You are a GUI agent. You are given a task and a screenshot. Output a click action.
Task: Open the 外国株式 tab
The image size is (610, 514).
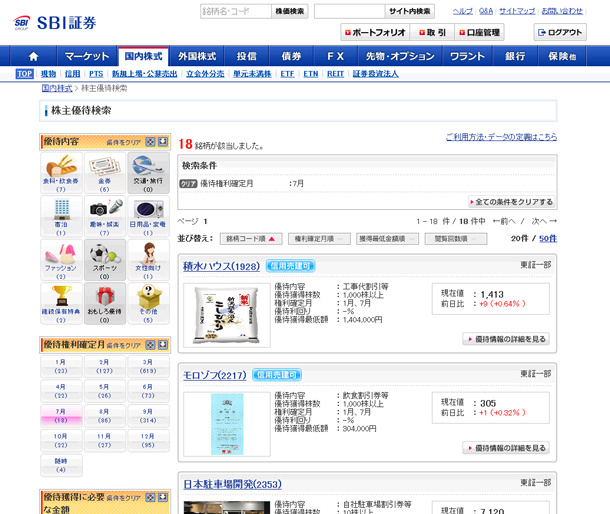[197, 56]
